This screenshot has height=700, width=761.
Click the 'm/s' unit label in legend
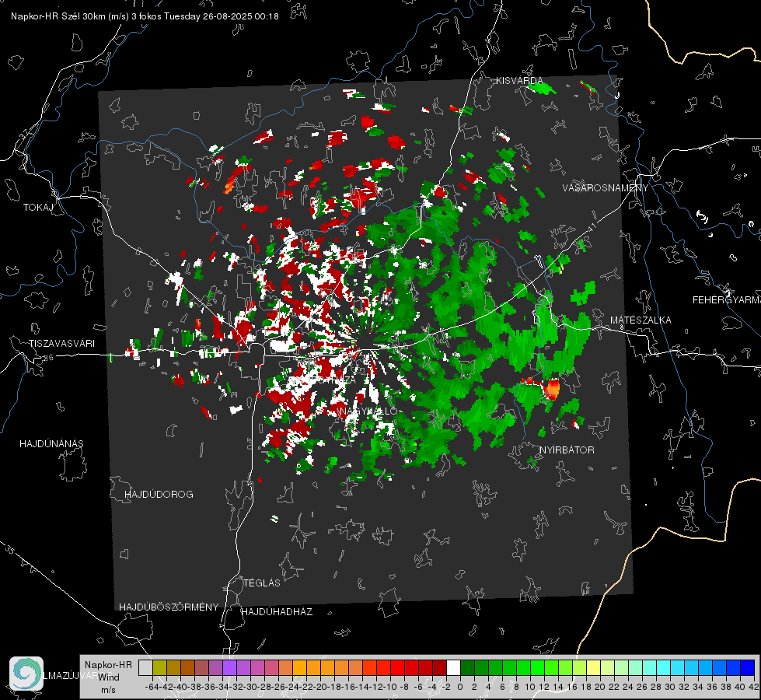[x=108, y=690]
